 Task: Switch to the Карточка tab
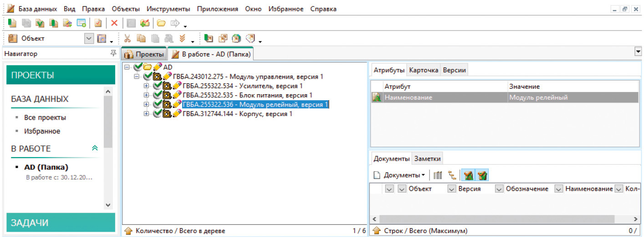click(424, 70)
